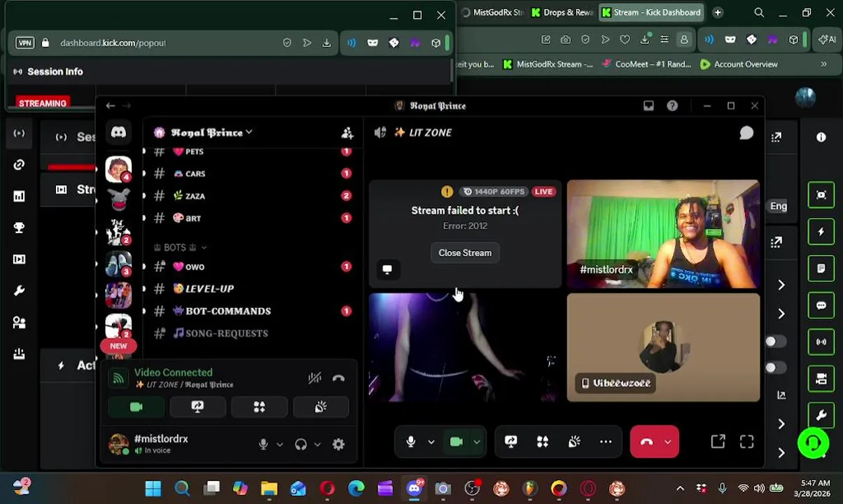Turn off camera in call controls
Image resolution: width=843 pixels, height=504 pixels.
(457, 442)
